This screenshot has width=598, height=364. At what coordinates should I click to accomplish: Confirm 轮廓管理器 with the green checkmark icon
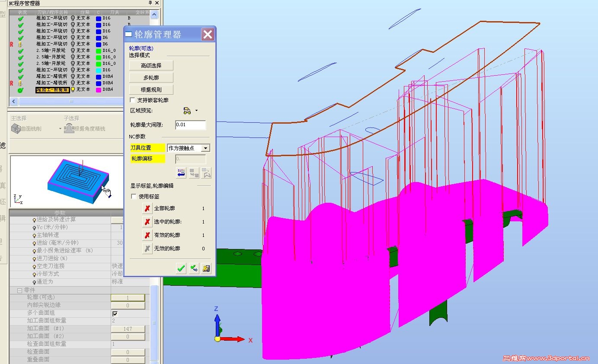pos(181,268)
